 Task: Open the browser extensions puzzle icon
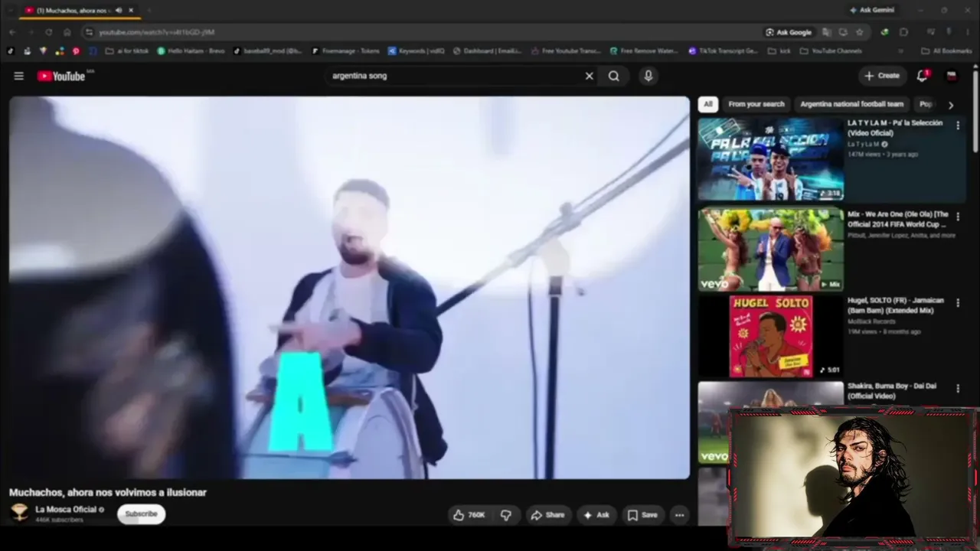[x=904, y=32]
